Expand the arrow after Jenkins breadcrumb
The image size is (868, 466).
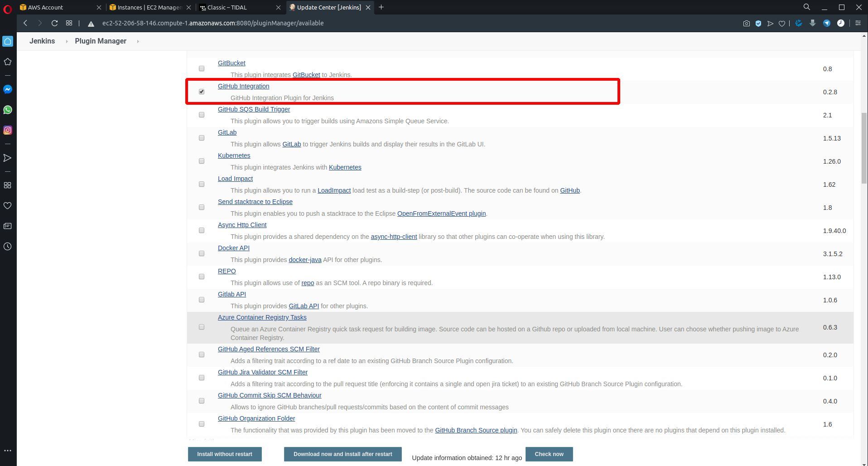coord(67,41)
